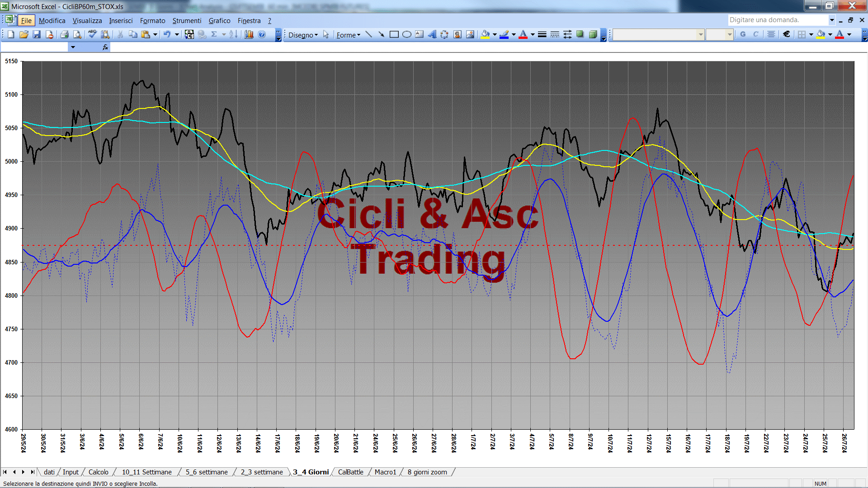Screen dimensions: 868x488
Task: Open Dash Style options
Action: pos(555,35)
